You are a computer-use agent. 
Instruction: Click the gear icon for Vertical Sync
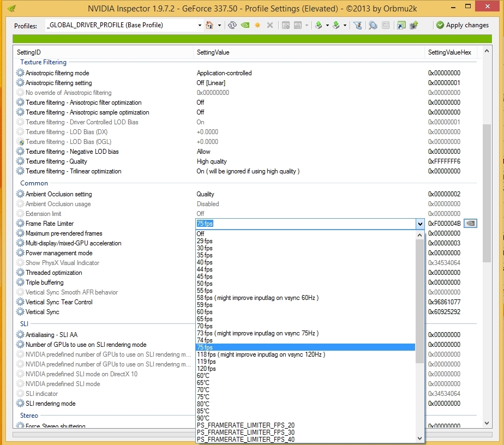click(x=20, y=311)
